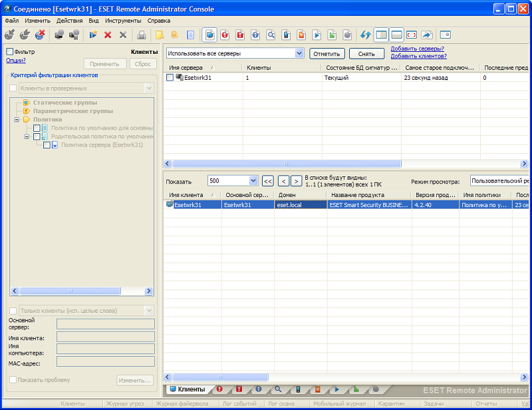
Task: Go to first page with << button
Action: (268, 181)
